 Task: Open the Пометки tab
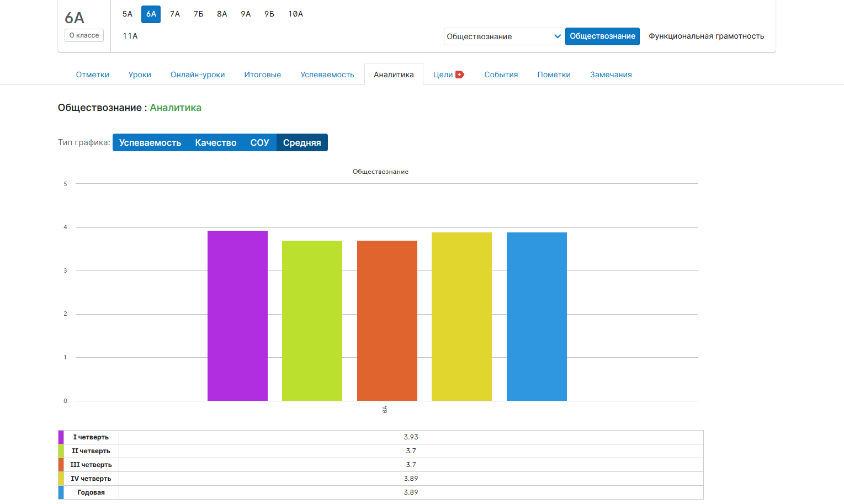pyautogui.click(x=554, y=75)
